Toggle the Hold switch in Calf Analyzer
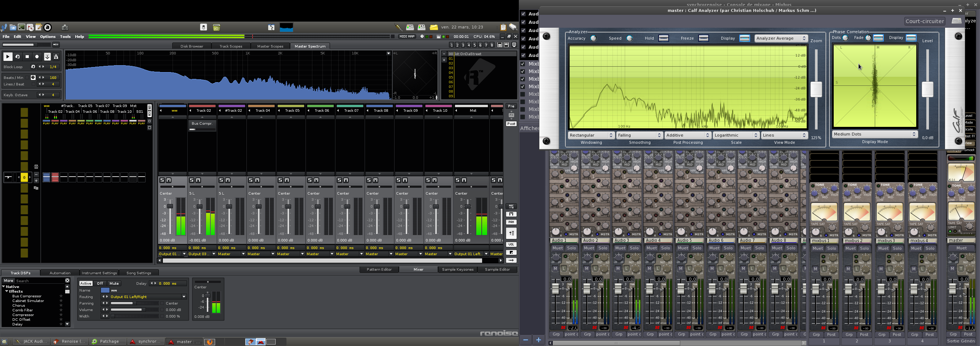Image resolution: width=980 pixels, height=346 pixels. tap(663, 38)
